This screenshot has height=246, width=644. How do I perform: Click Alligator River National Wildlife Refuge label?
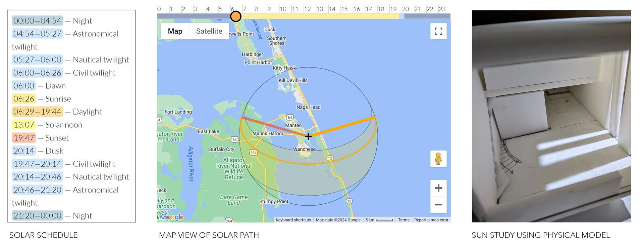click(234, 169)
